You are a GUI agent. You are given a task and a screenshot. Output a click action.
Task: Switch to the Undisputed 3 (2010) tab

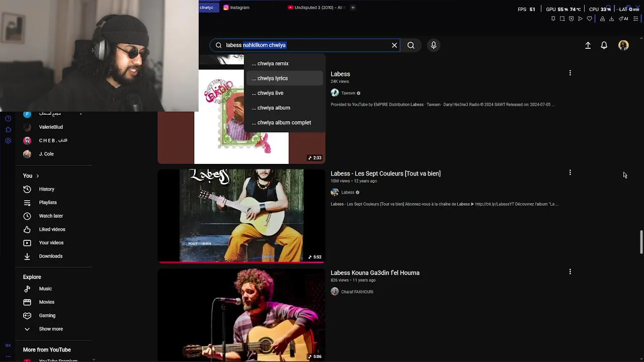pyautogui.click(x=316, y=8)
